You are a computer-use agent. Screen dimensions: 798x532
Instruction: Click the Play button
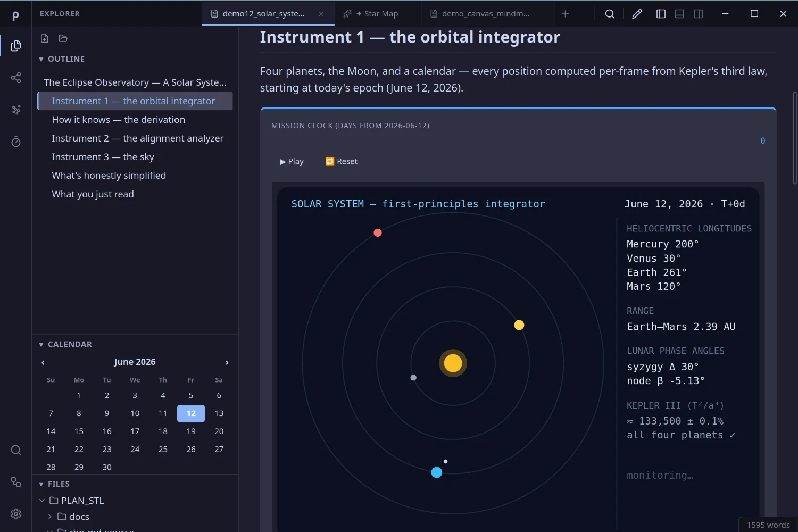292,161
